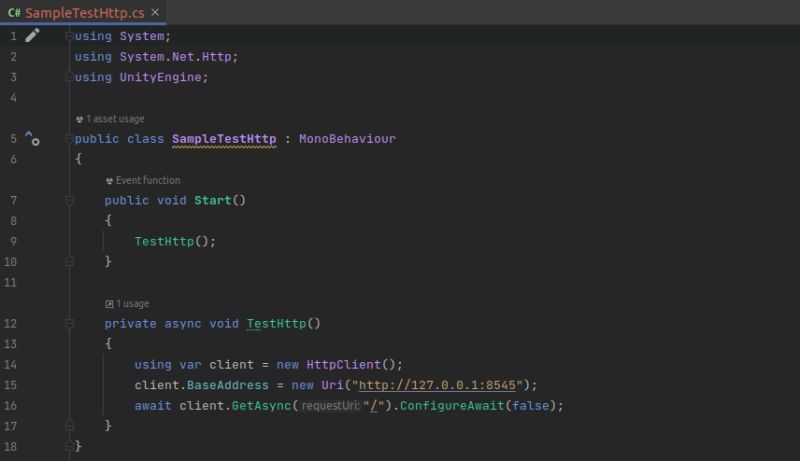This screenshot has width=800, height=461.
Task: Collapse the Start method at line 7
Action: coord(69,200)
